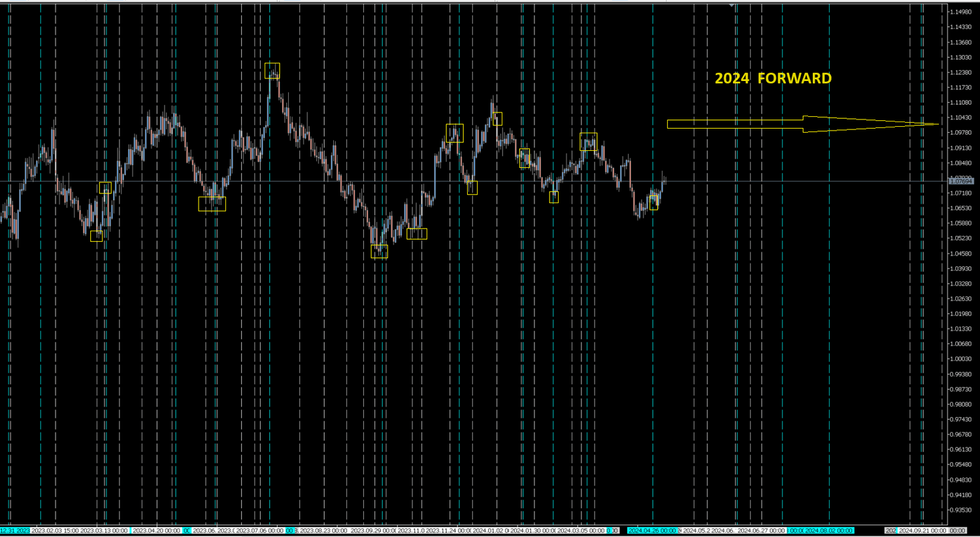Click the highlighted 2024.04.26 00:00 date label

click(652, 530)
